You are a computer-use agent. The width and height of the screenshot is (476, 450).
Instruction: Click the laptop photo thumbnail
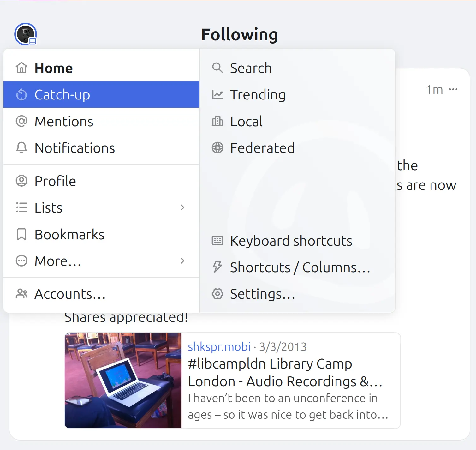123,381
